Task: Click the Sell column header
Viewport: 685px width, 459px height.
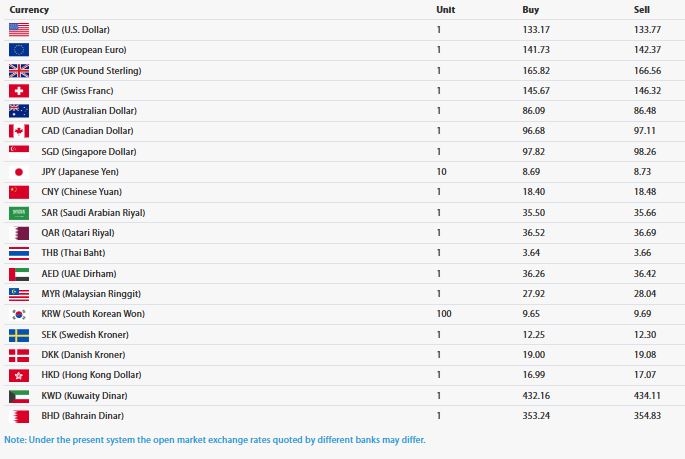Action: pyautogui.click(x=642, y=10)
